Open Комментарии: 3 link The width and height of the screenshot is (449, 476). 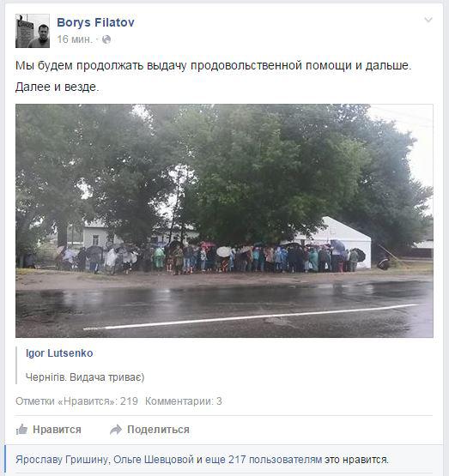click(x=184, y=401)
